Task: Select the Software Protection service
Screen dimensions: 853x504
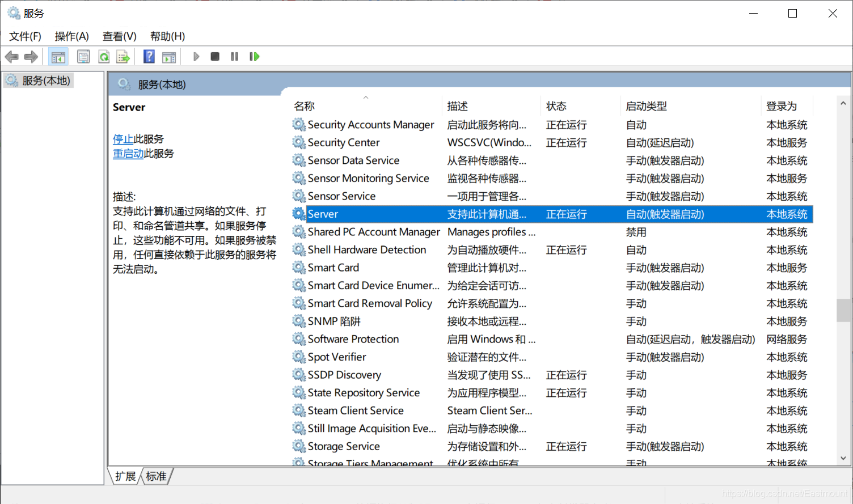Action: pyautogui.click(x=552, y=339)
